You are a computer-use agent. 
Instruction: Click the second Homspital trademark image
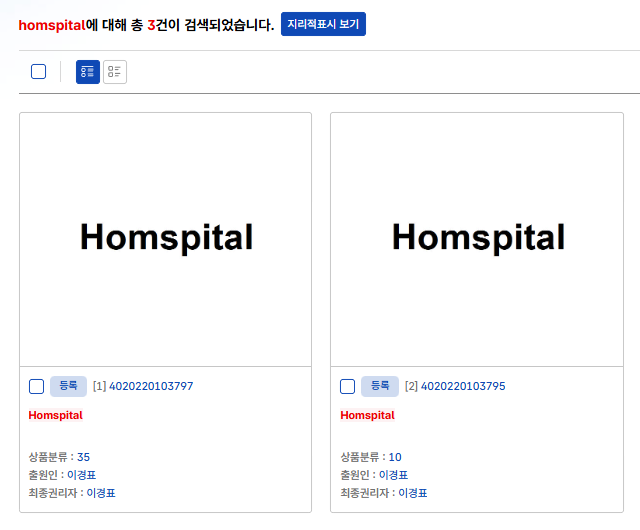pos(478,238)
